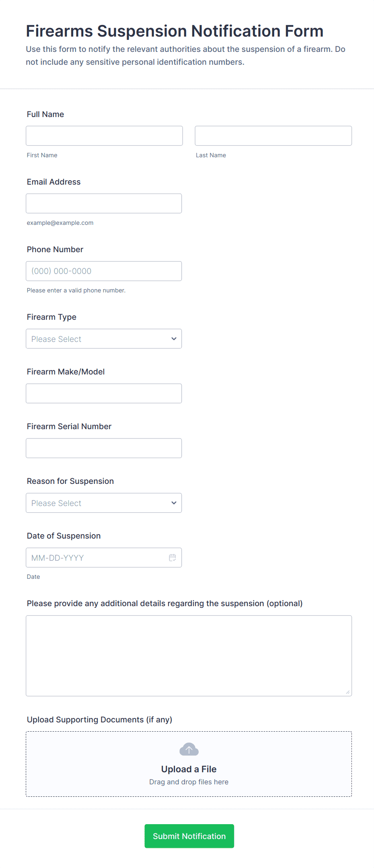This screenshot has height=868, width=374.
Task: Click the 'Drag and drop files here' text
Action: 189,782
